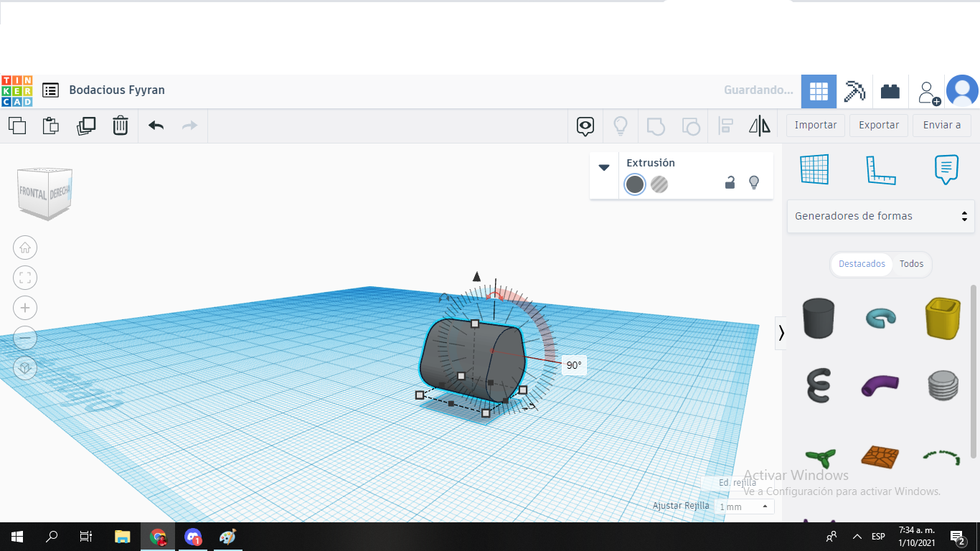Image resolution: width=980 pixels, height=551 pixels.
Task: Pick the orange voronoi tile shape
Action: click(881, 456)
